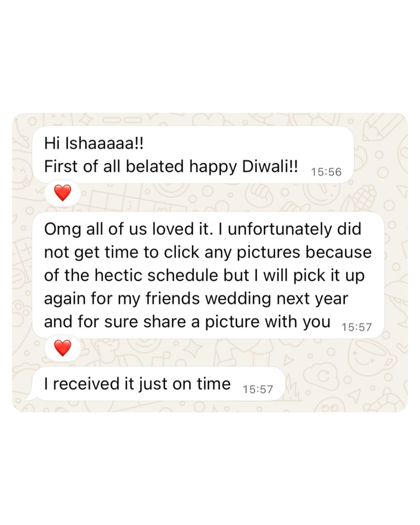Tap the paper plane doodle in the wallpaper

pyautogui.click(x=354, y=395)
